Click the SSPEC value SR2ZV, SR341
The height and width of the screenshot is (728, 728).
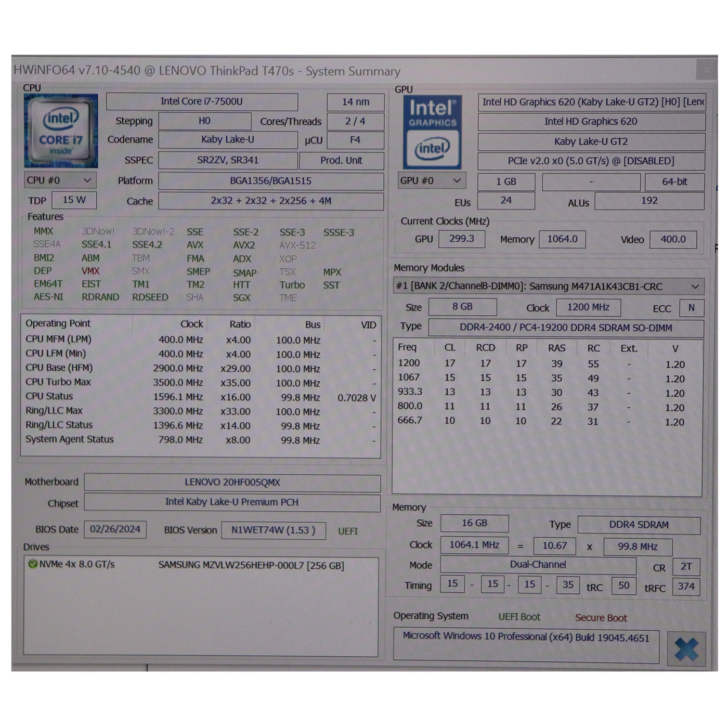[228, 160]
